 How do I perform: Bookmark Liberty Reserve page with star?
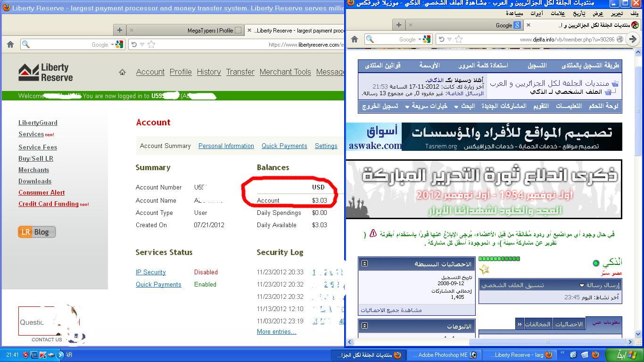click(151, 44)
